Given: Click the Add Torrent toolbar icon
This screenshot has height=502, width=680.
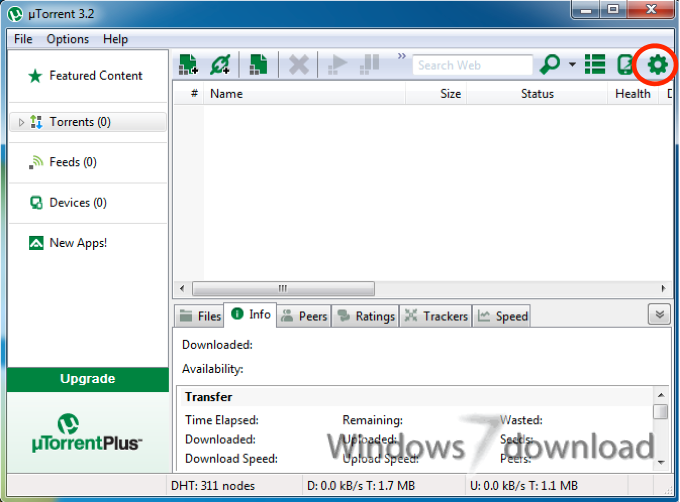Looking at the screenshot, I should tap(188, 65).
